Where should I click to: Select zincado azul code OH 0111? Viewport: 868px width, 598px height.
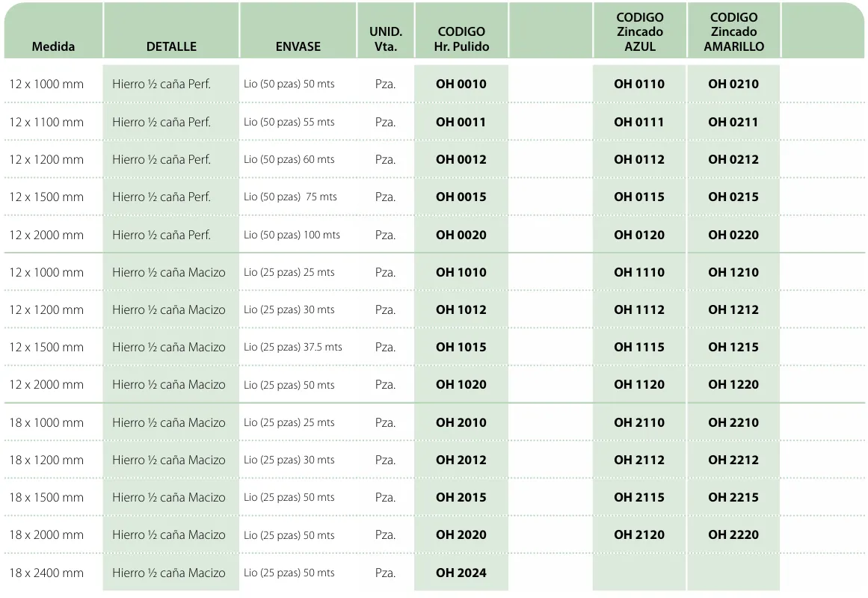point(639,122)
